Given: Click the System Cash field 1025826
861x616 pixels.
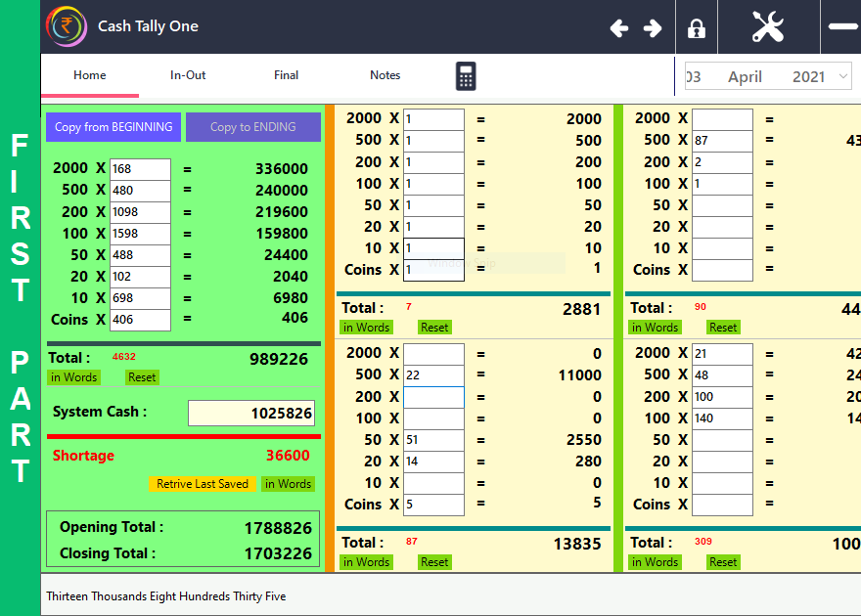Looking at the screenshot, I should pyautogui.click(x=251, y=413).
